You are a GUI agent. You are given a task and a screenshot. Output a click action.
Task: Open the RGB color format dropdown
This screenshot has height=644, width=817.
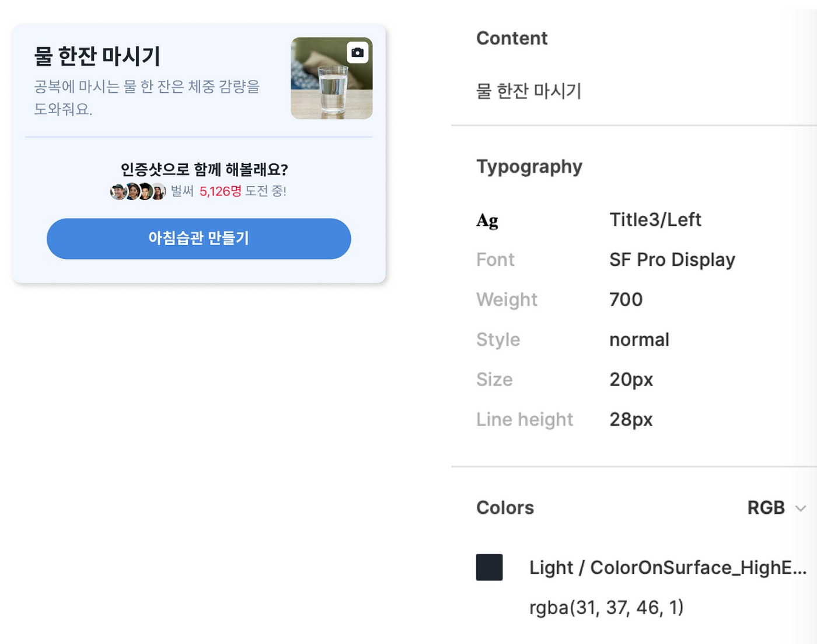pos(777,508)
